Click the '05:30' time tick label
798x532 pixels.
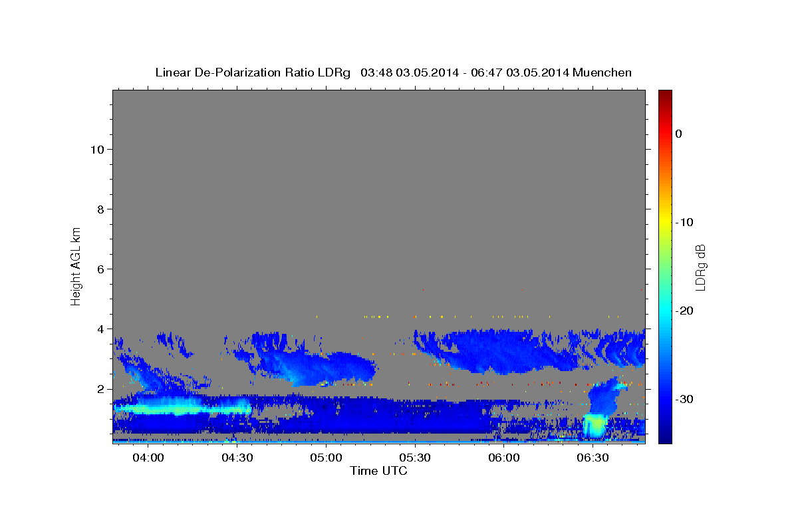[415, 458]
